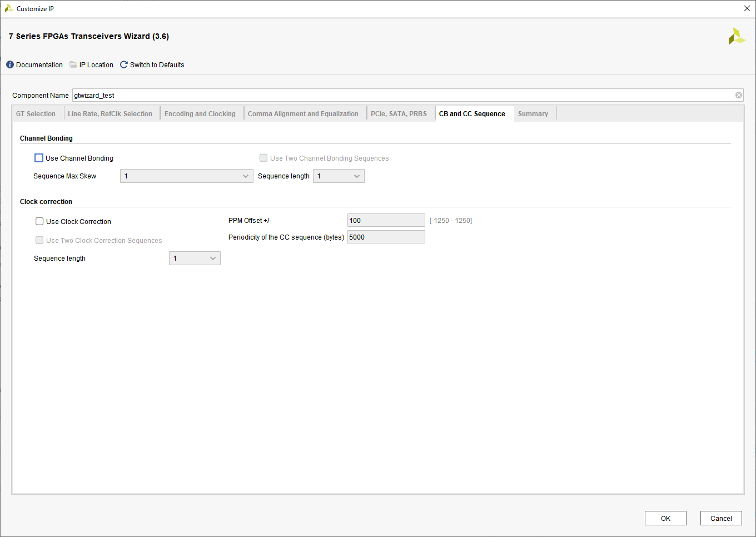This screenshot has height=537, width=756.
Task: Click the [-1250 - 1250] range hint
Action: [451, 221]
